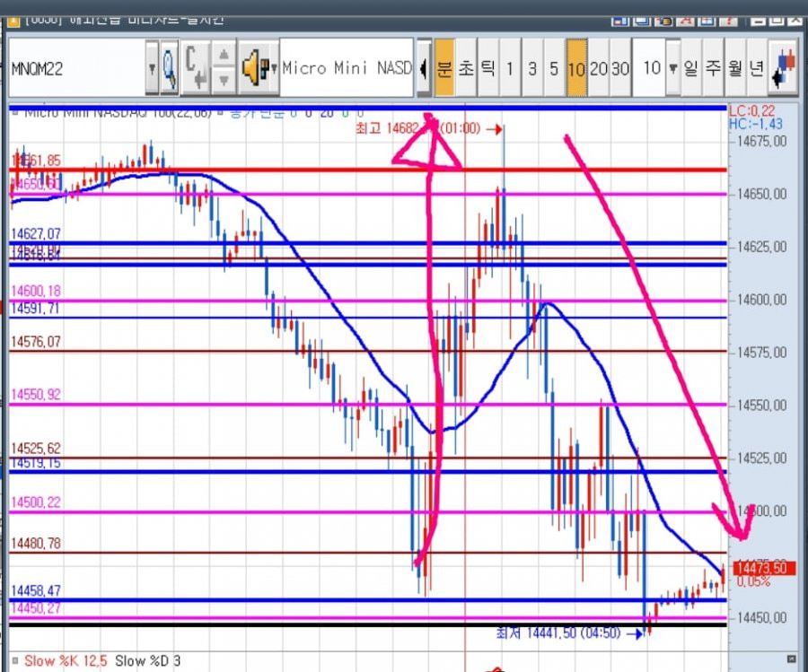Click the help question mark icon in title bar
808x672 pixels.
click(x=728, y=22)
